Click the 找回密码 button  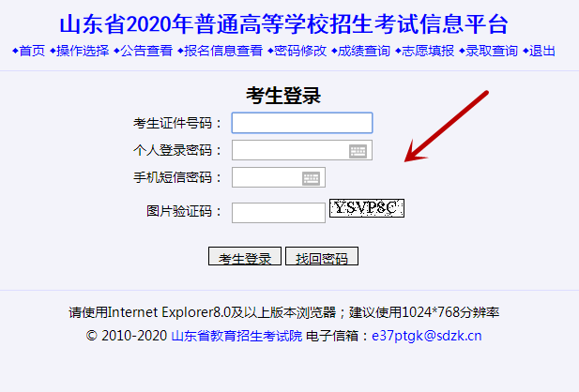click(x=322, y=256)
